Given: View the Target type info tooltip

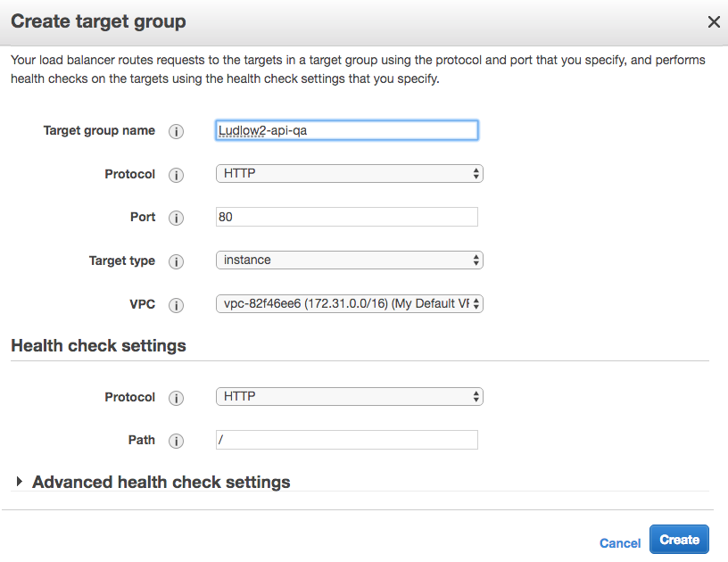Looking at the screenshot, I should click(176, 260).
